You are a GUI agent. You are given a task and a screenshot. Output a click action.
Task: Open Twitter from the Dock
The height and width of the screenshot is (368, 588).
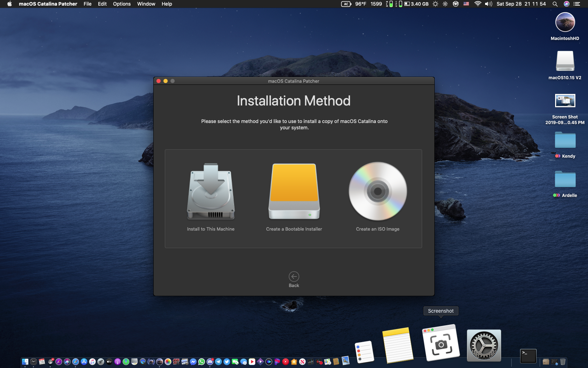click(x=227, y=362)
